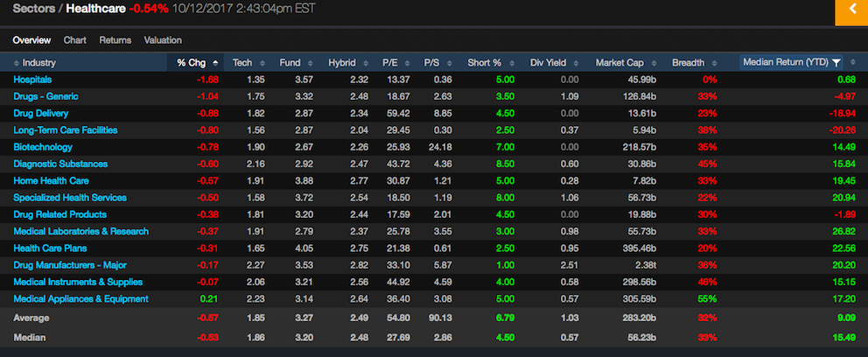Viewport: 868px width, 357px height.
Task: Click Medical Appliances breadth value 55%
Action: point(707,299)
